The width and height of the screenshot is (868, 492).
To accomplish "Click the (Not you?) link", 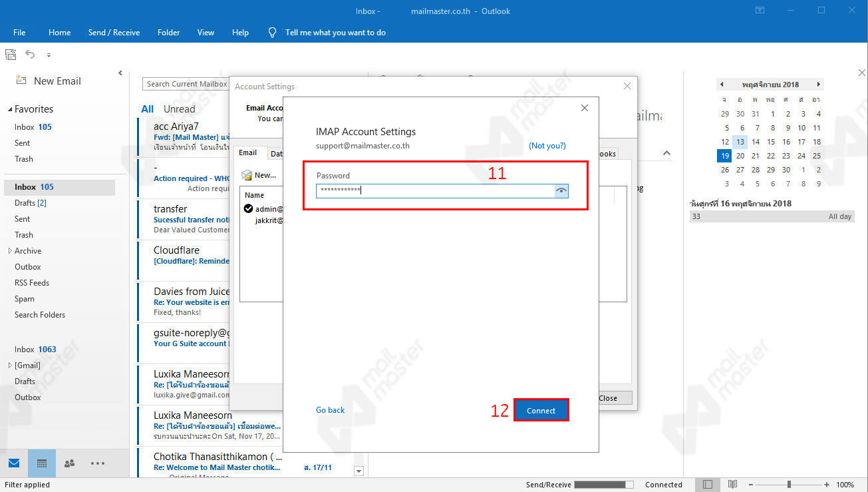I will click(x=547, y=146).
